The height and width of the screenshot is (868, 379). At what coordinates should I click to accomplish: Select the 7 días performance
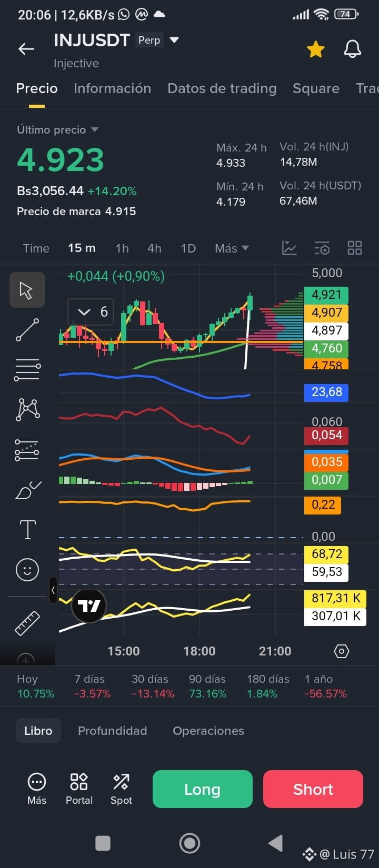tap(92, 687)
